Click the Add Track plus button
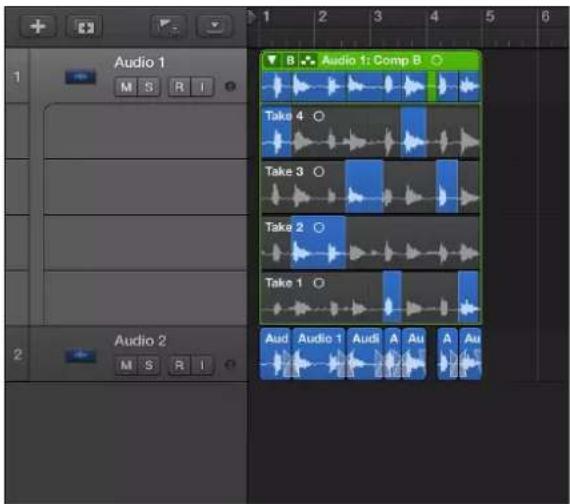The width and height of the screenshot is (570, 504). coord(38,27)
